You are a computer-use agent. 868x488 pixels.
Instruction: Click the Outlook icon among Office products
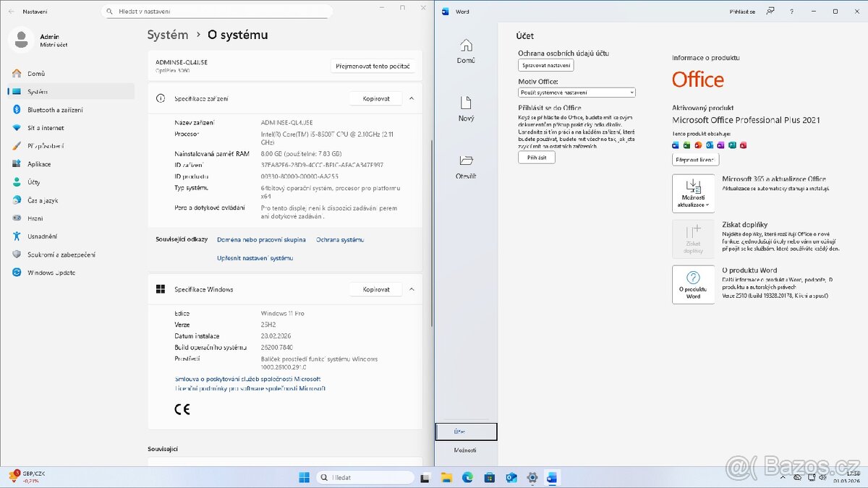pos(709,145)
